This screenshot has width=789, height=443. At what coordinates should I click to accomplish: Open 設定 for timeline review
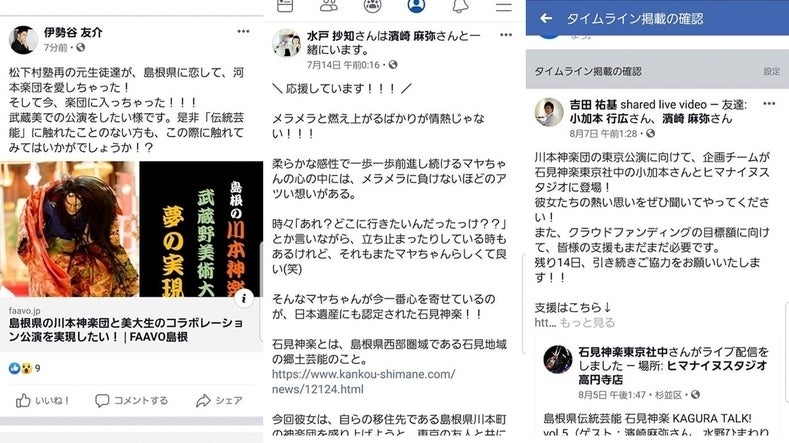(771, 71)
